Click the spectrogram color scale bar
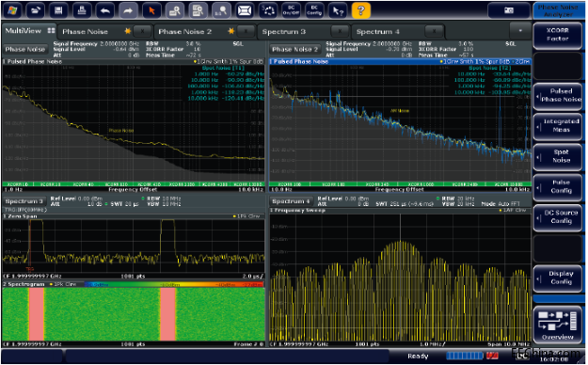Screen dimensions: 588x365 click(x=174, y=284)
